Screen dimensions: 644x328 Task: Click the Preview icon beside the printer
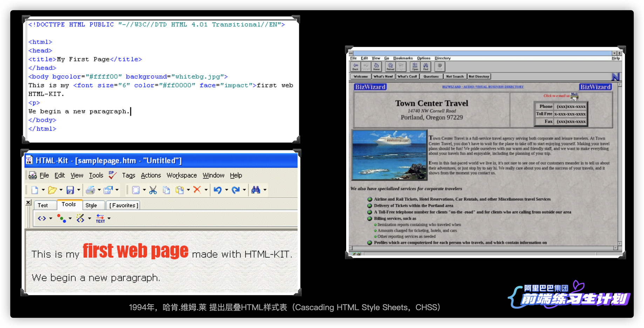point(108,190)
